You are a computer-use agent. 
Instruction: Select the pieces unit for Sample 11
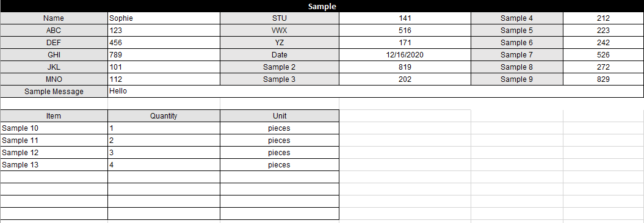(x=280, y=141)
